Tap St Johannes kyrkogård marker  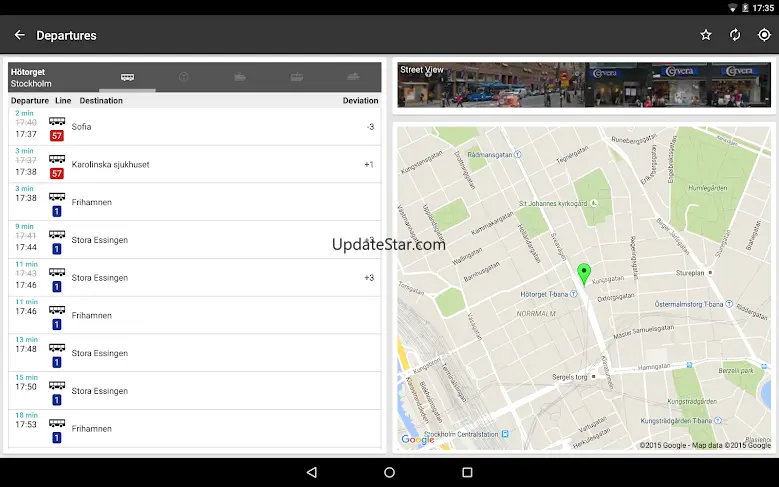(594, 203)
